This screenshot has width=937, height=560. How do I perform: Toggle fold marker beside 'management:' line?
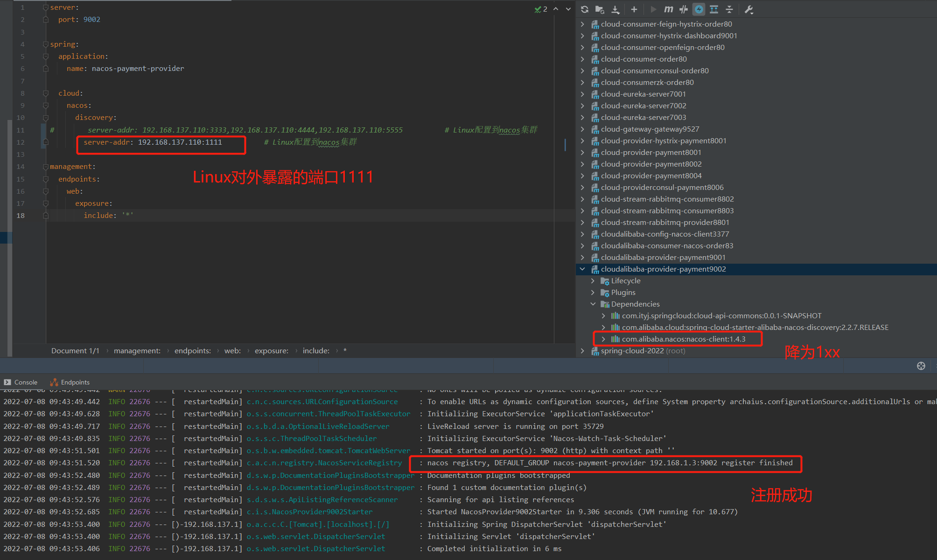click(x=46, y=167)
